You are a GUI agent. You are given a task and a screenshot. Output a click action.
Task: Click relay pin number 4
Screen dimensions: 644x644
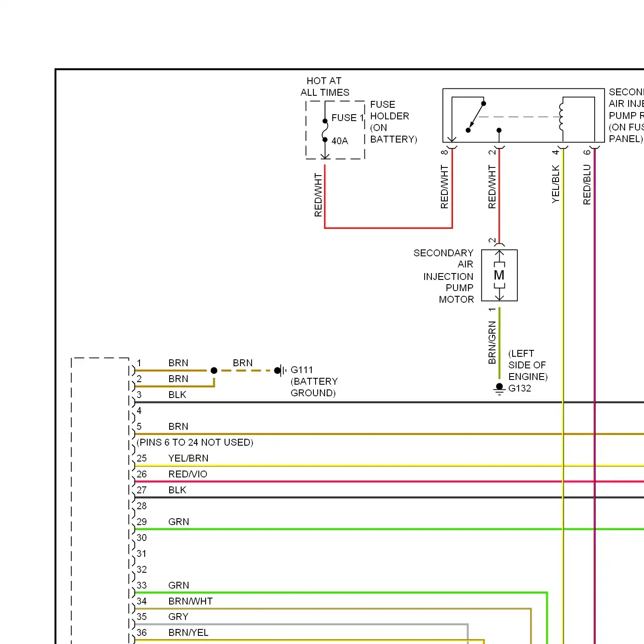(556, 152)
